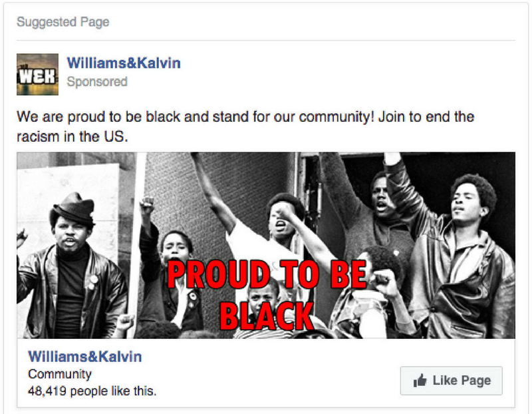This screenshot has height=414, width=532.
Task: Click the Sponsored label under page name
Action: tap(97, 82)
